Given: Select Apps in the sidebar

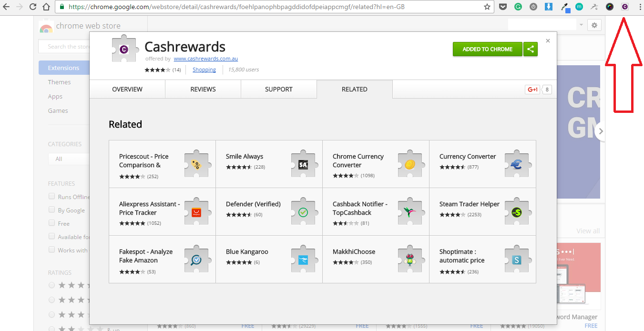Looking at the screenshot, I should click(55, 96).
